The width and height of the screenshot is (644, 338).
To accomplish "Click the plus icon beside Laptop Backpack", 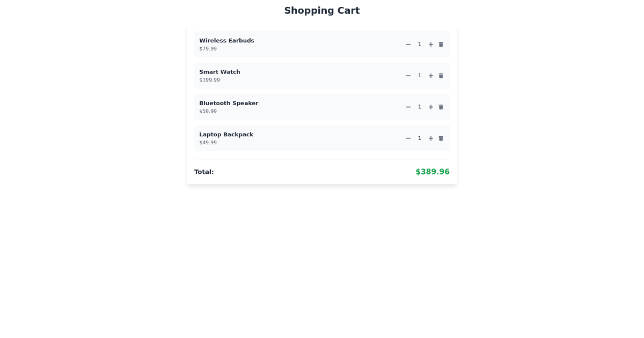I will [430, 138].
